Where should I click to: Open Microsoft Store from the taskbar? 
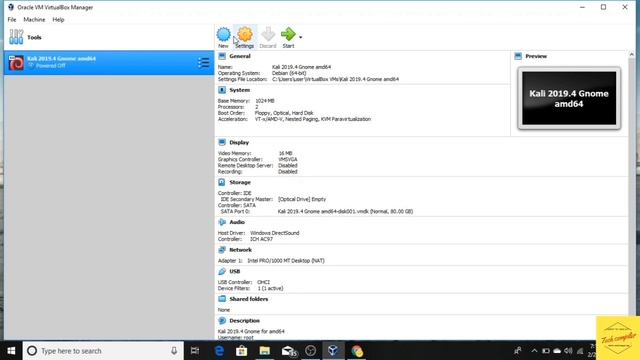[242, 351]
